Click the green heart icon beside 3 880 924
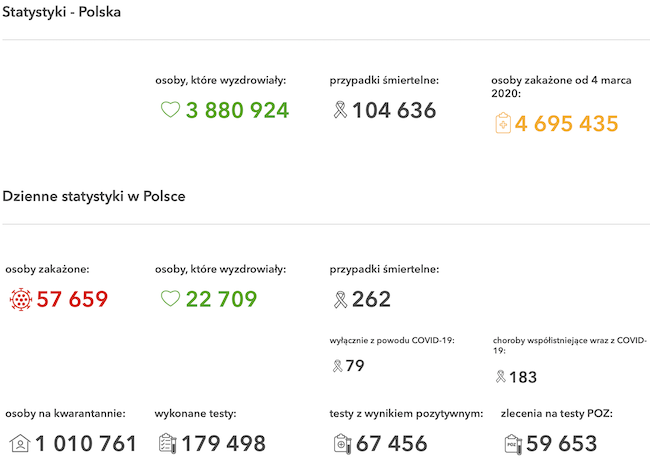The width and height of the screenshot is (650, 469). [170, 110]
